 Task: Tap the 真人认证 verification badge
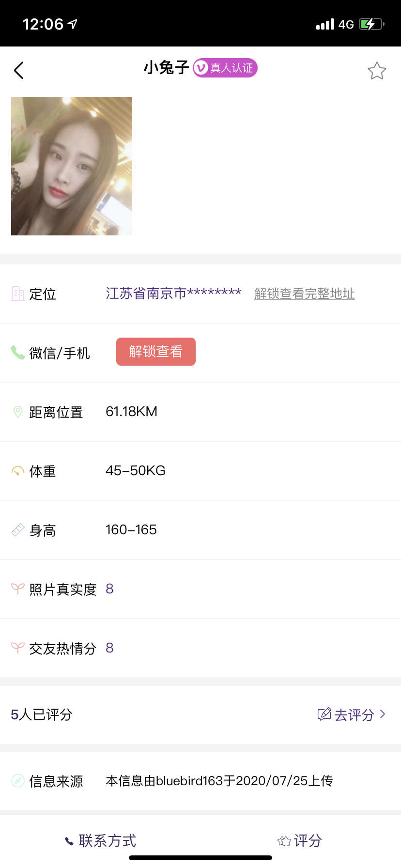225,68
